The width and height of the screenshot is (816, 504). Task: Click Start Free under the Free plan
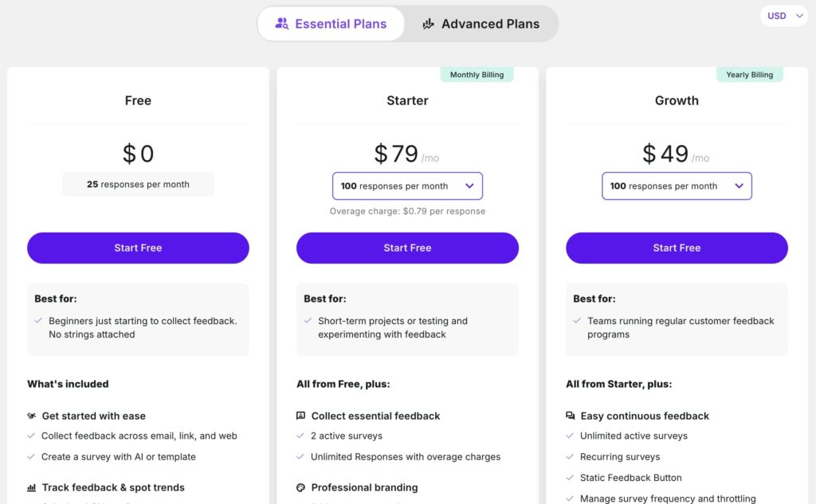point(138,248)
